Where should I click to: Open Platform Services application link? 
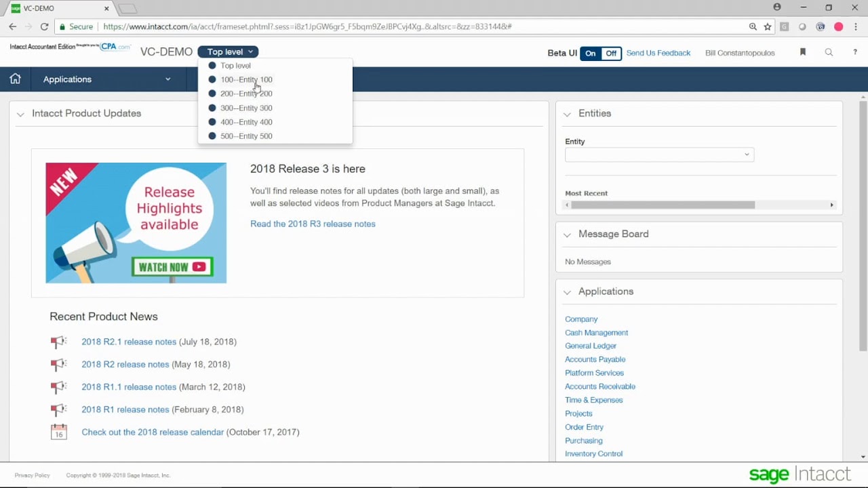594,373
